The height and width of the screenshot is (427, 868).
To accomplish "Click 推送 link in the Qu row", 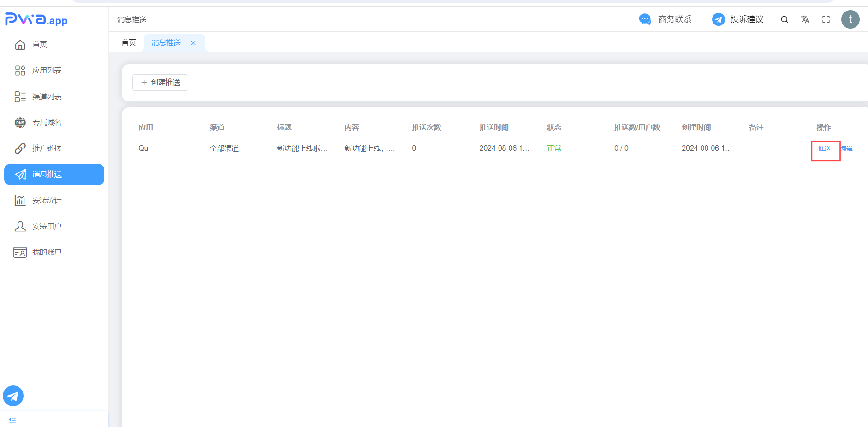I will click(x=824, y=148).
